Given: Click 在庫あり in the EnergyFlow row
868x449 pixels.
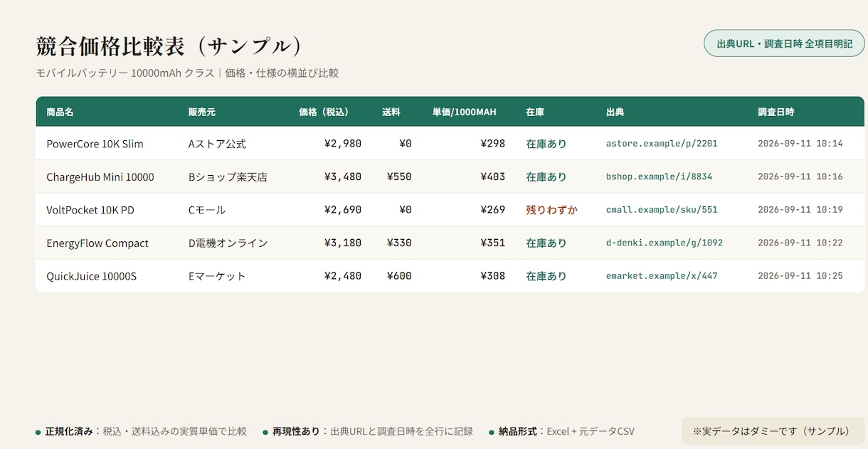Looking at the screenshot, I should [x=546, y=243].
